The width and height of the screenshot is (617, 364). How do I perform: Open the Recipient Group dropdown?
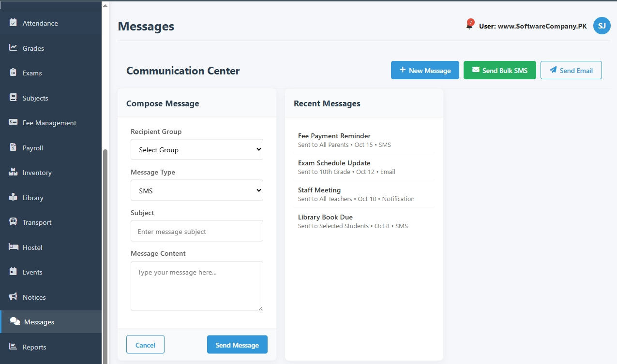[x=196, y=150]
